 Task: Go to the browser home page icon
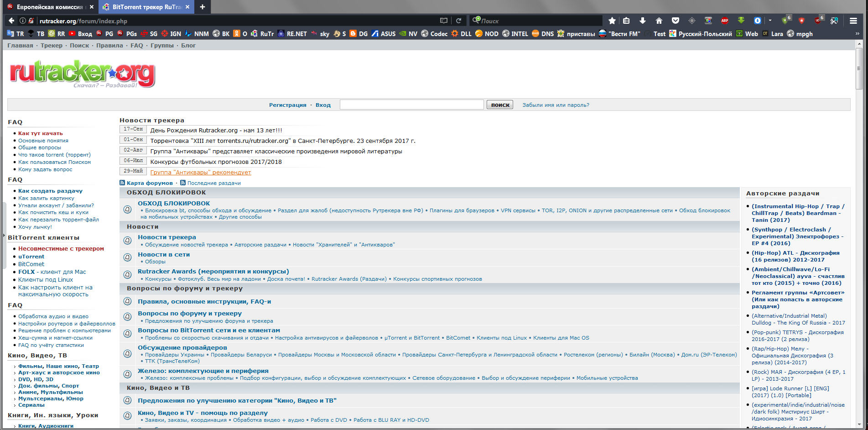(x=659, y=21)
